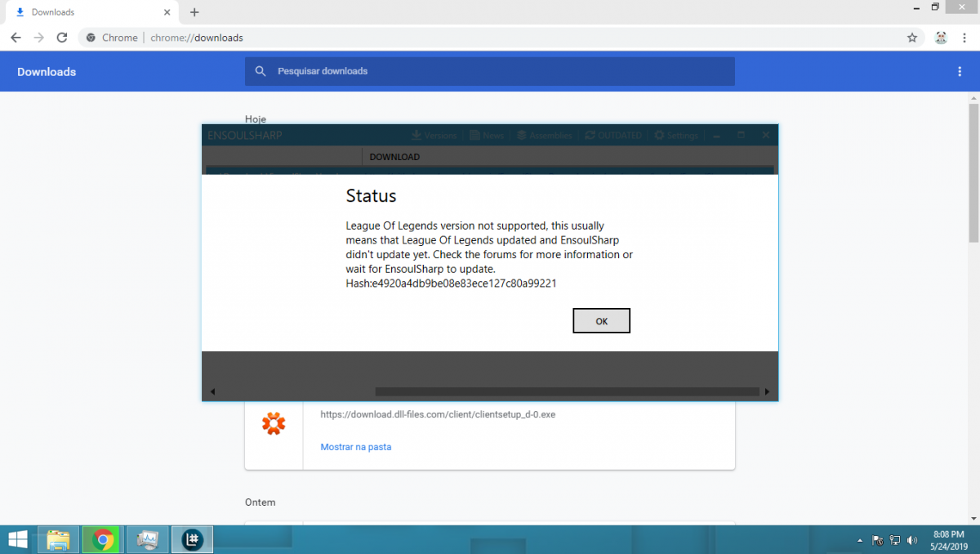Open the volume tray icon

click(912, 540)
